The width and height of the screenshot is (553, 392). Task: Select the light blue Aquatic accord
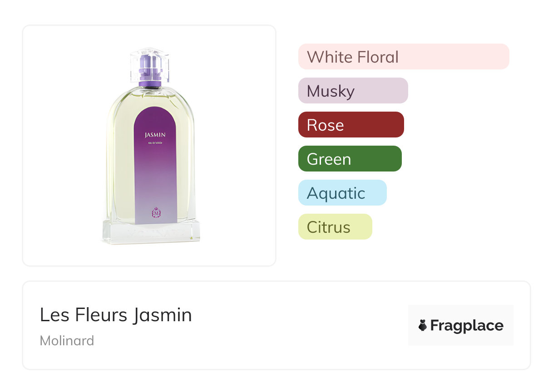(x=342, y=193)
